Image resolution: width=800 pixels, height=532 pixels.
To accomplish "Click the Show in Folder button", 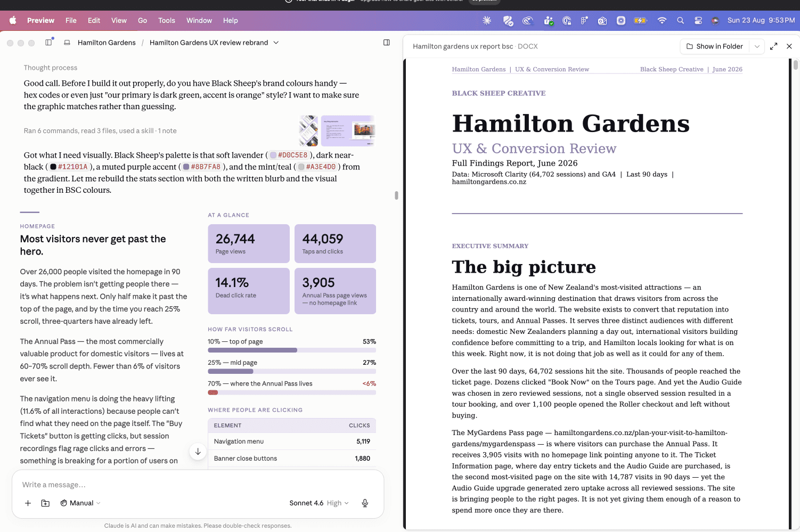I will click(715, 46).
